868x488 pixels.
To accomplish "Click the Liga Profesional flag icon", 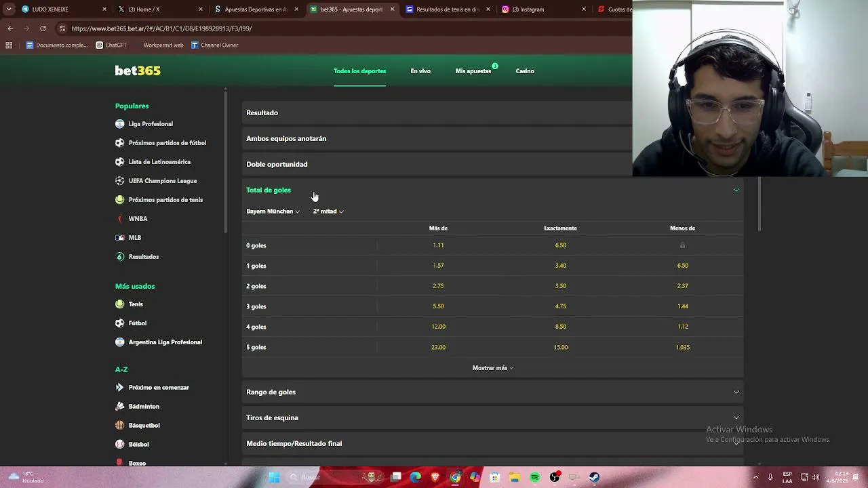I will 120,124.
